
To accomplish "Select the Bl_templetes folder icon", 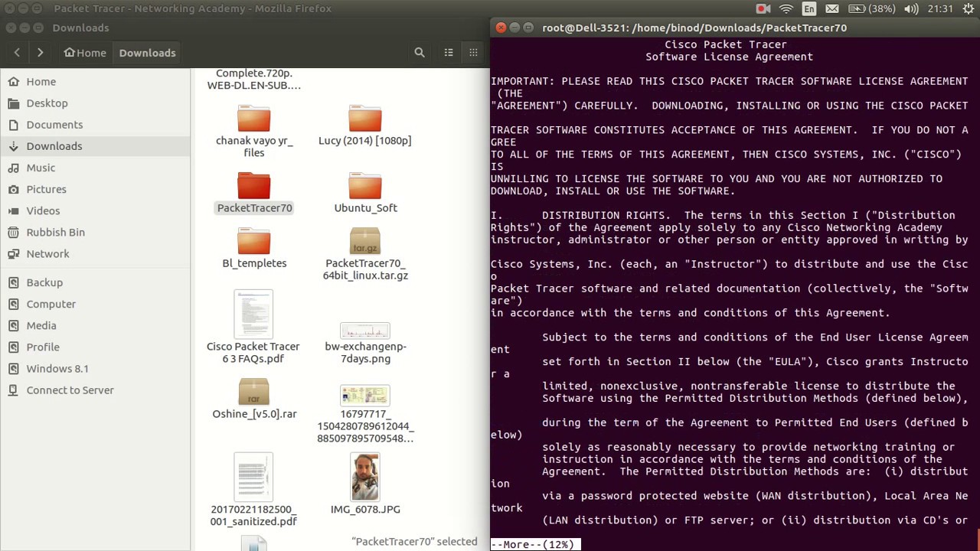I will coord(253,240).
